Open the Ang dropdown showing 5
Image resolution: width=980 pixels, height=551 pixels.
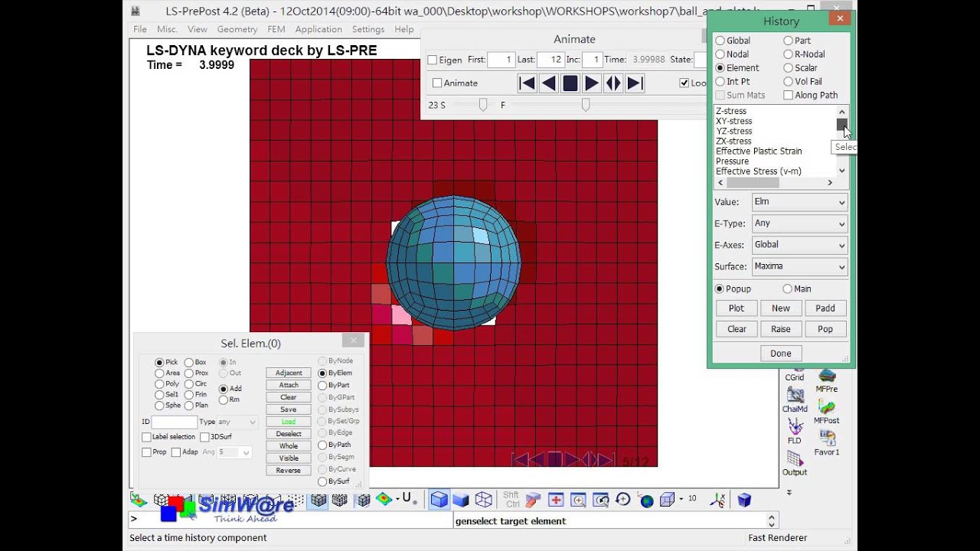point(234,453)
